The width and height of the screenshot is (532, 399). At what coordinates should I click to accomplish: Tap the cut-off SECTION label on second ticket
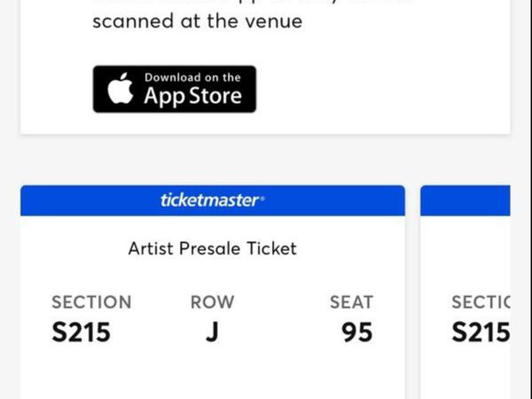coord(481,302)
